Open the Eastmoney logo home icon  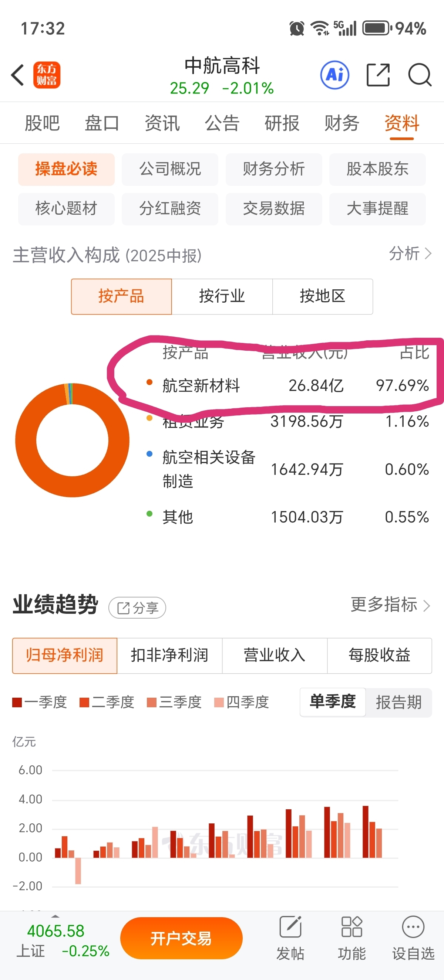coord(47,75)
